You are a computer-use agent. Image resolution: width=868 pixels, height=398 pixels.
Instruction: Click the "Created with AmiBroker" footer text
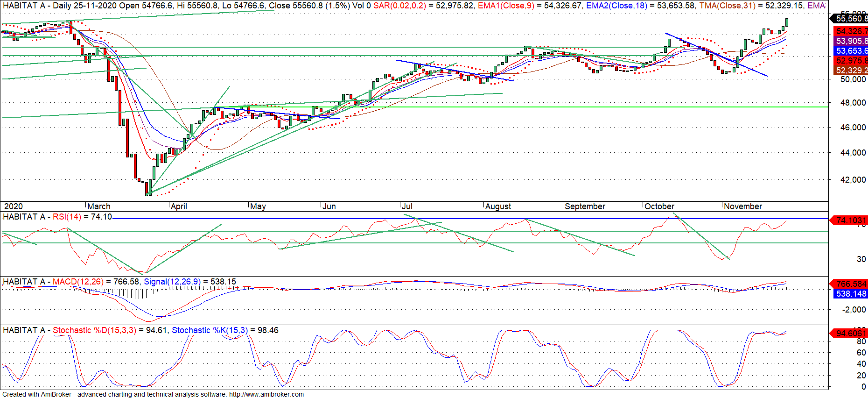point(37,394)
